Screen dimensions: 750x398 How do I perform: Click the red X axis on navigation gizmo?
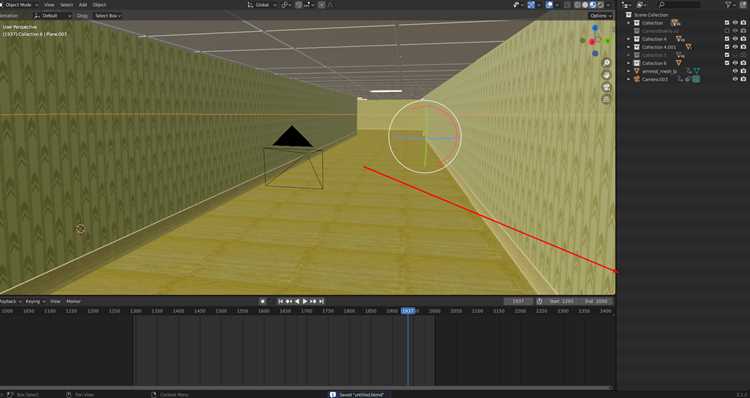click(x=592, y=42)
